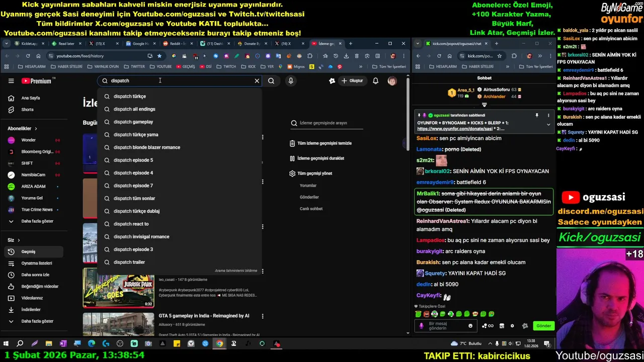The height and width of the screenshot is (362, 644).
Task: Open Chrome from the Windows taskbar
Action: tap(219, 344)
